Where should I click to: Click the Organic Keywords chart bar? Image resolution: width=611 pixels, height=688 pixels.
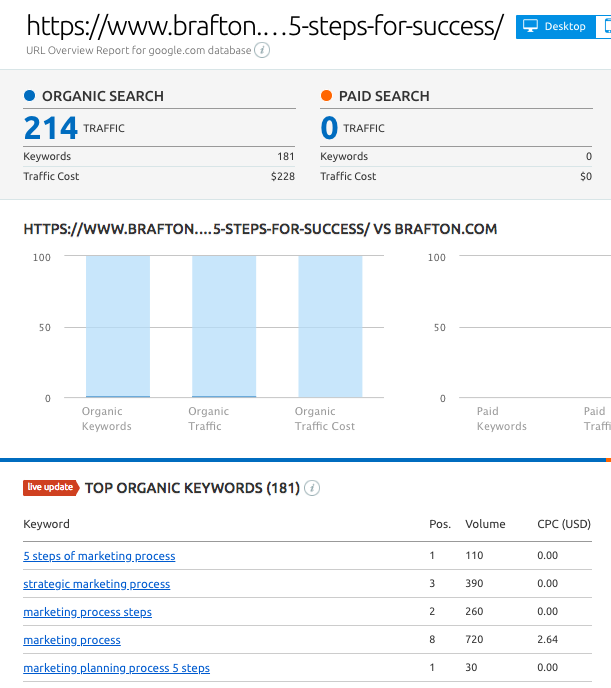point(118,327)
